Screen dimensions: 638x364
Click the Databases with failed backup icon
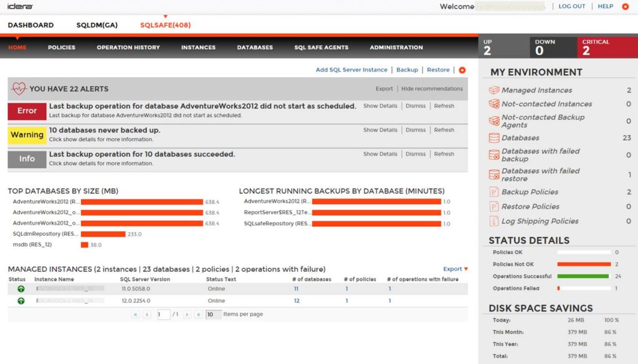[x=494, y=155]
